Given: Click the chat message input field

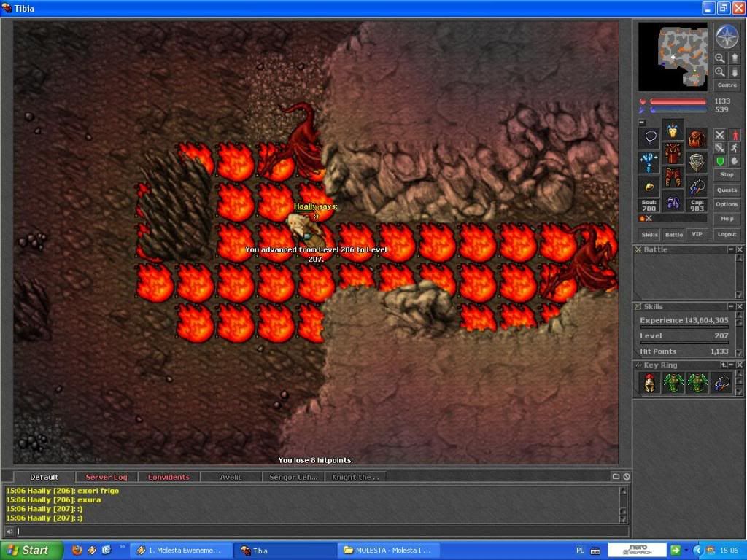Looking at the screenshot, I should pos(322,532).
